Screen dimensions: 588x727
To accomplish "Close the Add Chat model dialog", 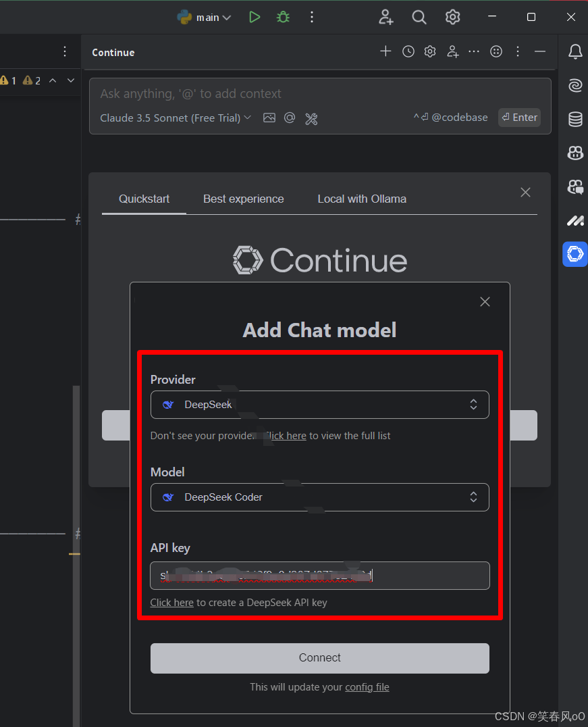I will [x=485, y=302].
